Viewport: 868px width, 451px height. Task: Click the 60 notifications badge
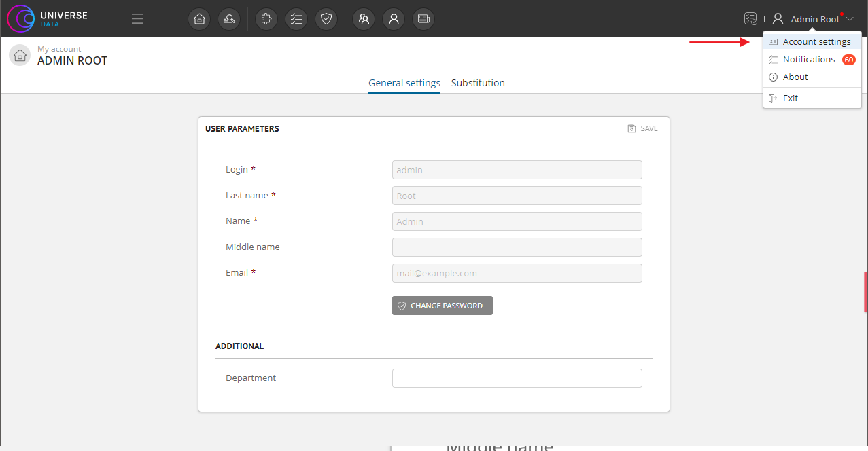pyautogui.click(x=848, y=60)
